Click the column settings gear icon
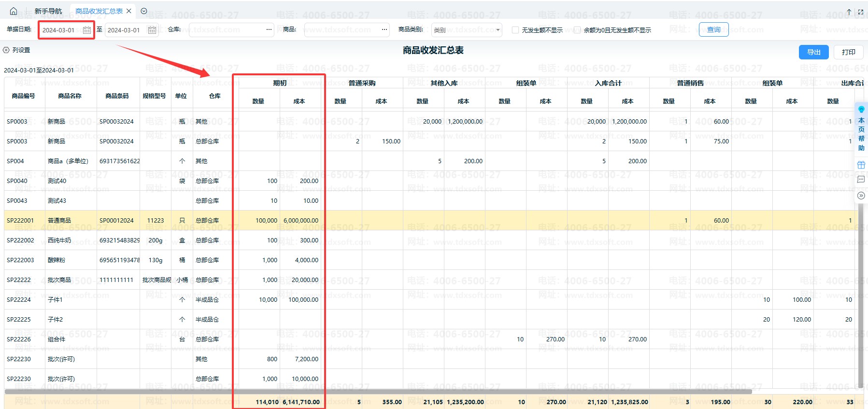The height and width of the screenshot is (409, 868). [x=6, y=50]
